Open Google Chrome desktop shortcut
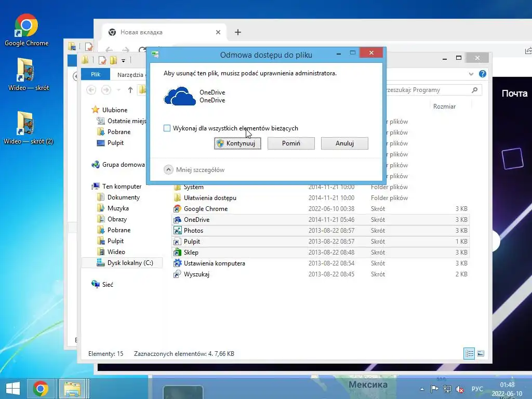The width and height of the screenshot is (532, 399). [x=26, y=31]
